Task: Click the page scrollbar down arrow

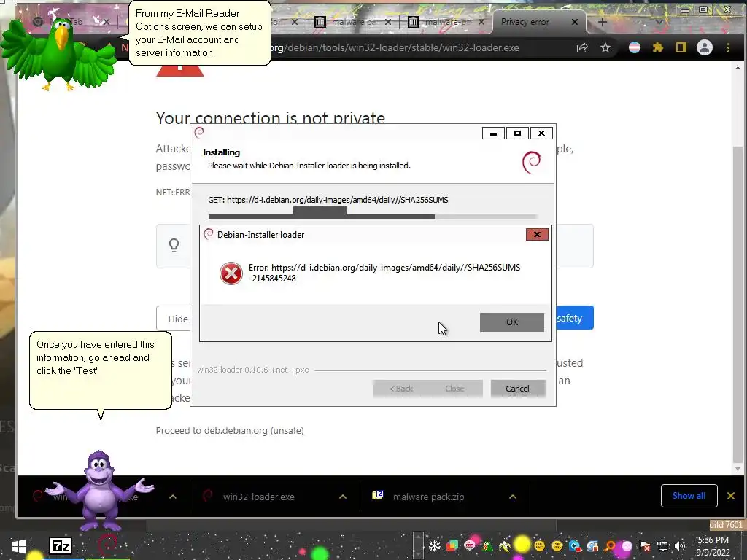Action: click(738, 469)
